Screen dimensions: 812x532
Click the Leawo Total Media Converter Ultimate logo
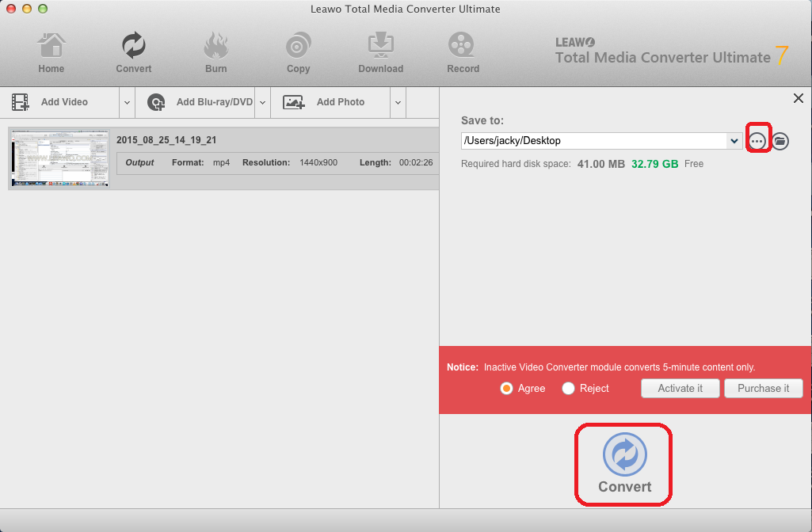[672, 51]
